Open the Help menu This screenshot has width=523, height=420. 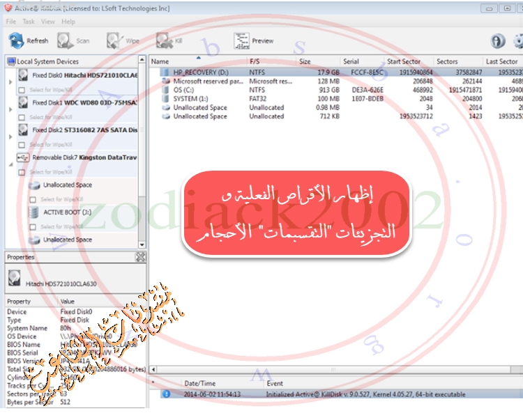[x=68, y=22]
